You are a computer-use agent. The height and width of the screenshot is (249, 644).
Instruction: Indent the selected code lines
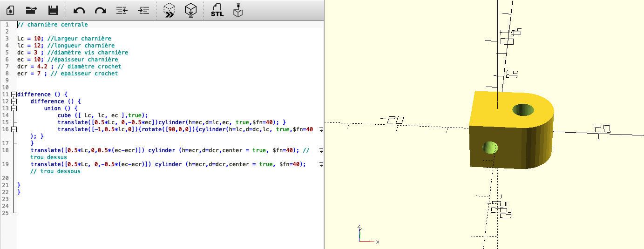144,10
